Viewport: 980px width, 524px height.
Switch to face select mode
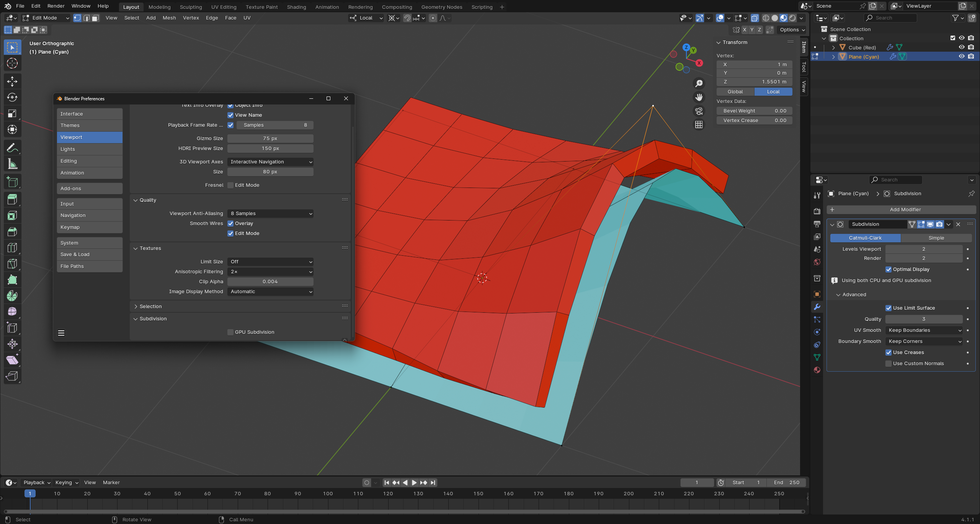(x=95, y=18)
